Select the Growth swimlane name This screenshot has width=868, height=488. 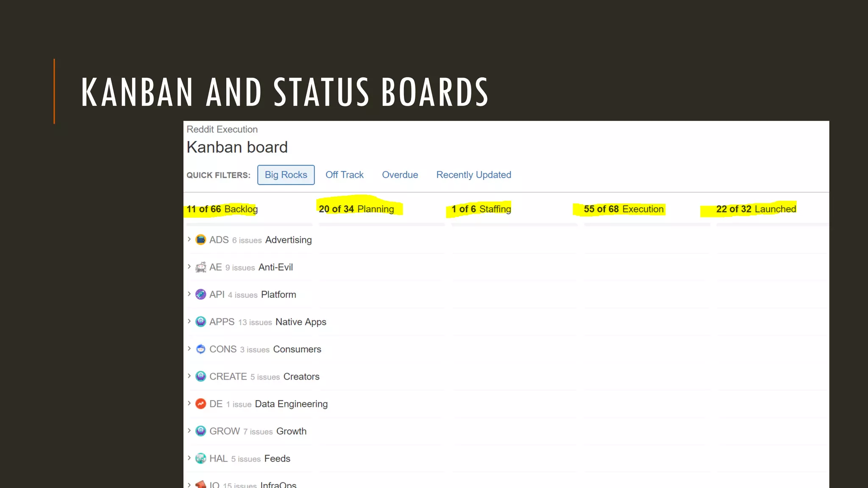(291, 431)
